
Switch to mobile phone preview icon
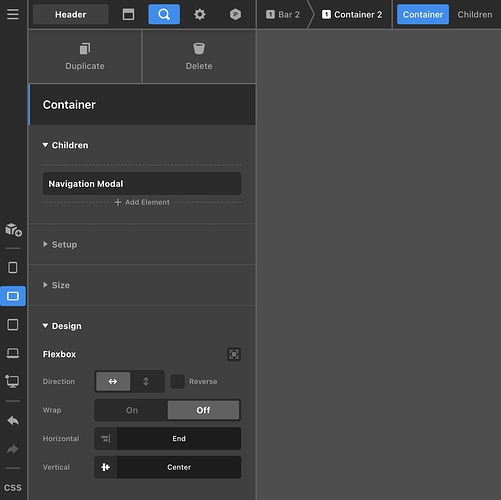click(13, 267)
